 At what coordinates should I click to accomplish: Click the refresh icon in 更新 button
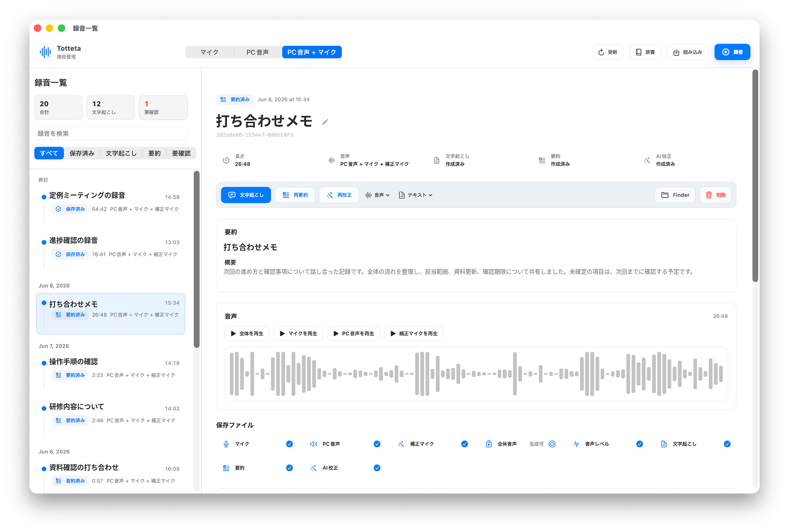601,52
